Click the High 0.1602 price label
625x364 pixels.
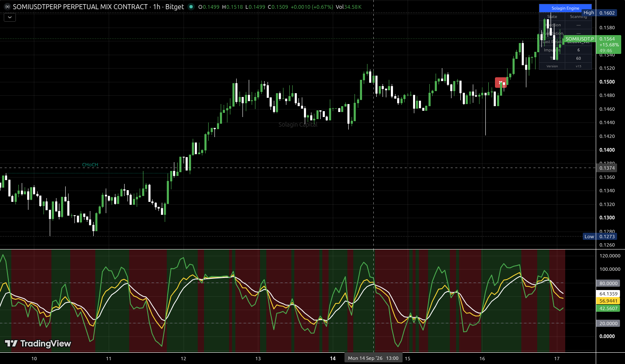click(599, 13)
